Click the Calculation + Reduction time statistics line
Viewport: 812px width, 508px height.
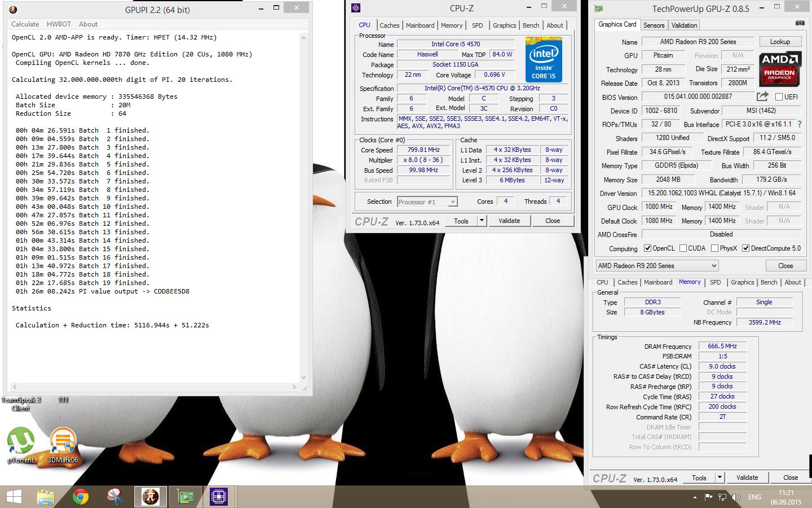pyautogui.click(x=112, y=325)
